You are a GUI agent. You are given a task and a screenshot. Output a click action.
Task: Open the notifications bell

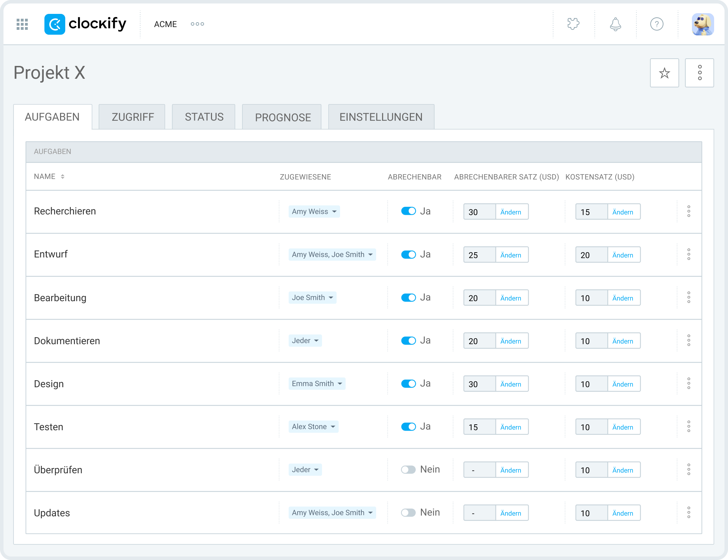coord(615,24)
